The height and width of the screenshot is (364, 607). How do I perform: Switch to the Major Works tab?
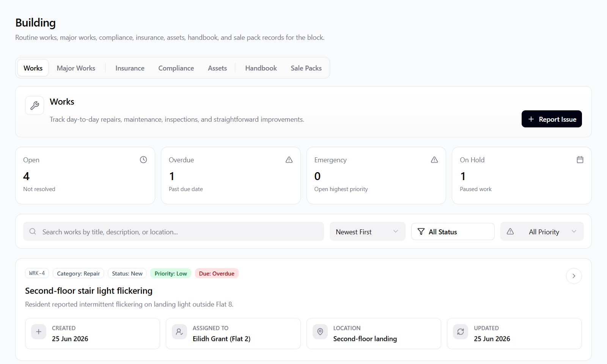click(76, 68)
